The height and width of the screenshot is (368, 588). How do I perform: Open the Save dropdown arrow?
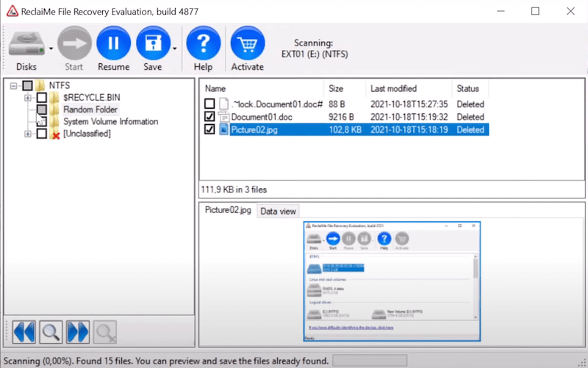tap(175, 48)
